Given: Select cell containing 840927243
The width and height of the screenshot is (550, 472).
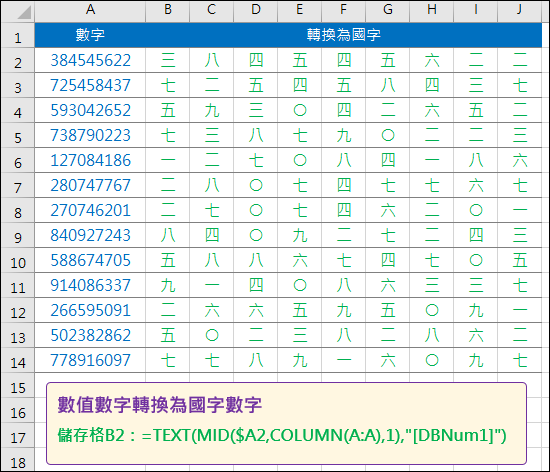Looking at the screenshot, I should [x=90, y=235].
